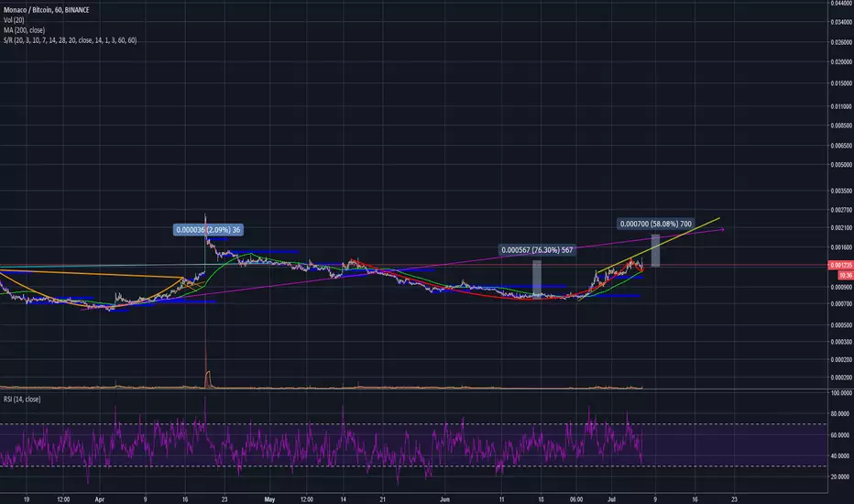Image resolution: width=854 pixels, height=504 pixels.
Task: Click the 0.000700 price scale label
Action: click(x=841, y=304)
